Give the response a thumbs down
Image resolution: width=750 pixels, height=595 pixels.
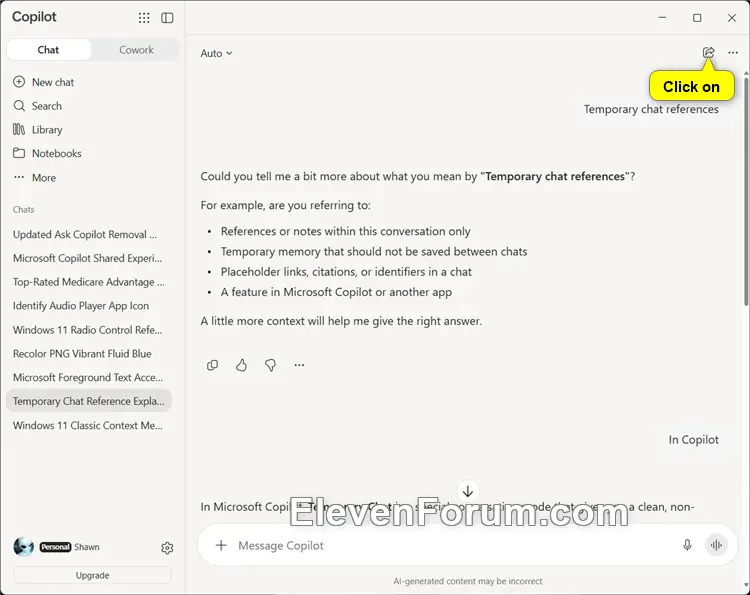[270, 365]
